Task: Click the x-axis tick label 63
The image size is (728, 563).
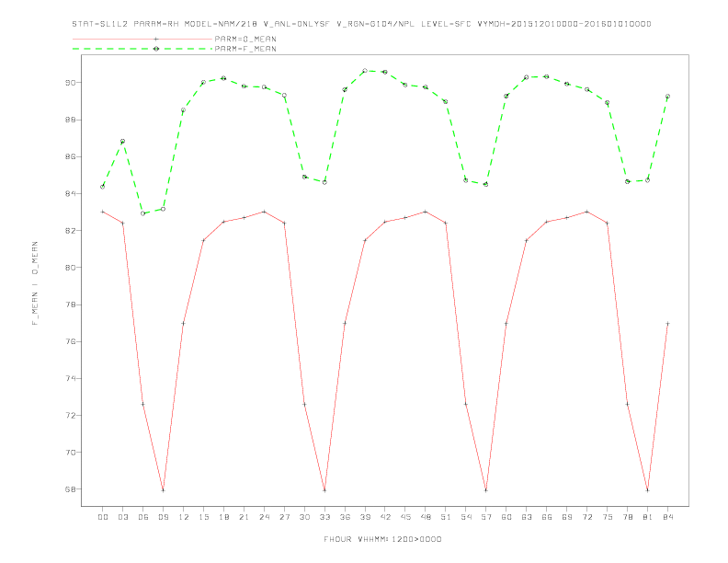Action: pyautogui.click(x=527, y=517)
